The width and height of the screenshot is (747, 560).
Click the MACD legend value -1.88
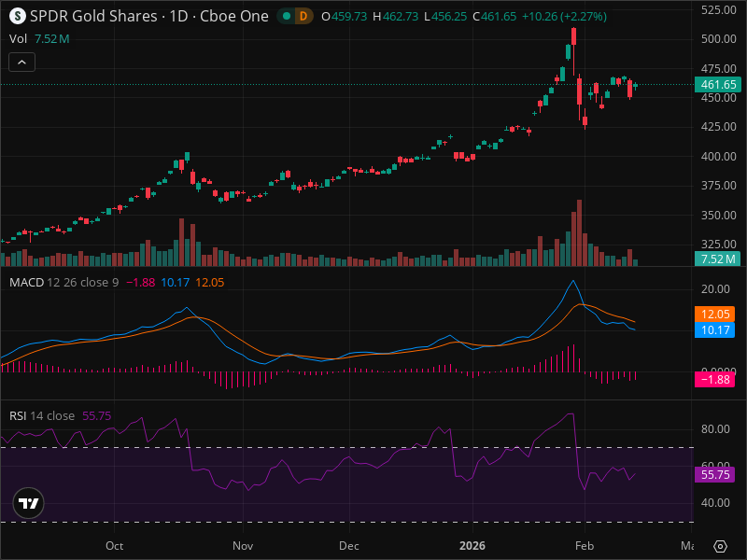[x=141, y=283]
